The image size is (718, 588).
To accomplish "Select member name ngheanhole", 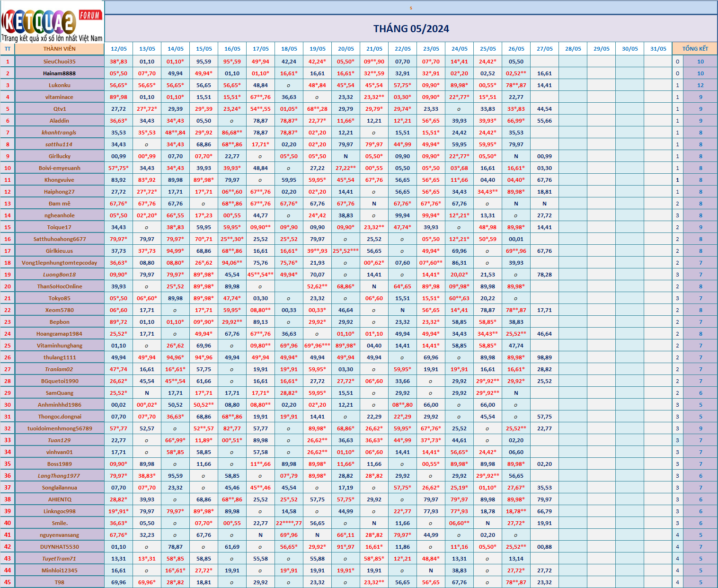I will click(60, 215).
